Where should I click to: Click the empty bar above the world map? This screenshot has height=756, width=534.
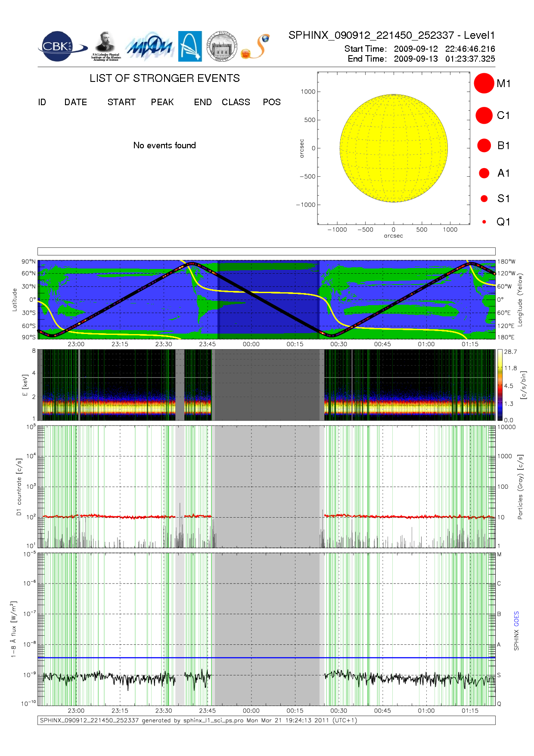[266, 251]
